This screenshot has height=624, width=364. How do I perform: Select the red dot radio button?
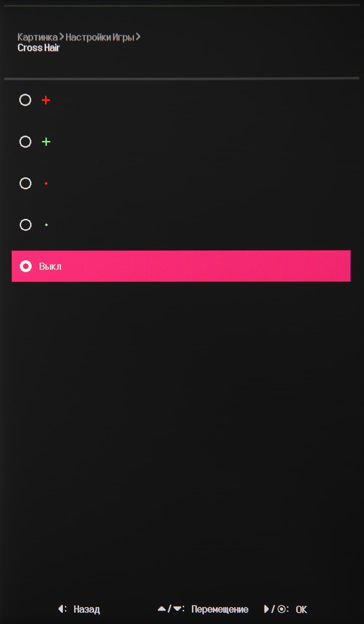(25, 183)
